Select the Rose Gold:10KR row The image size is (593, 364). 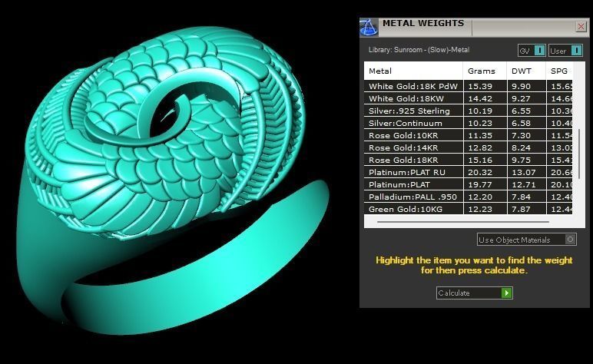coord(469,135)
